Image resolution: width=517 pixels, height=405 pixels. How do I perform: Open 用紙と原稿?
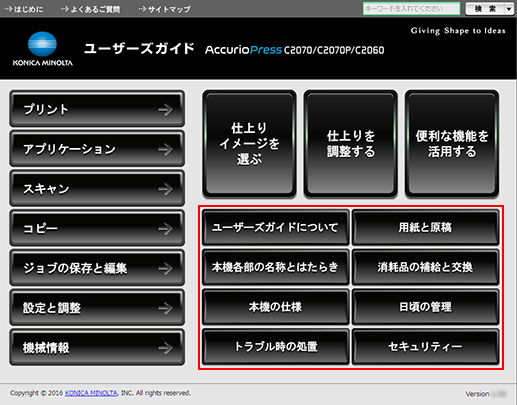[x=426, y=227]
